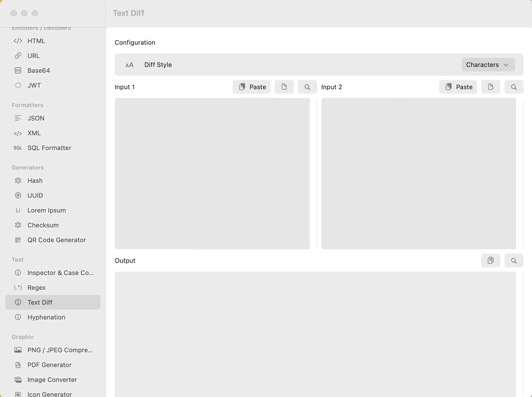
Task: Switch to the JWT tool
Action: 52,85
